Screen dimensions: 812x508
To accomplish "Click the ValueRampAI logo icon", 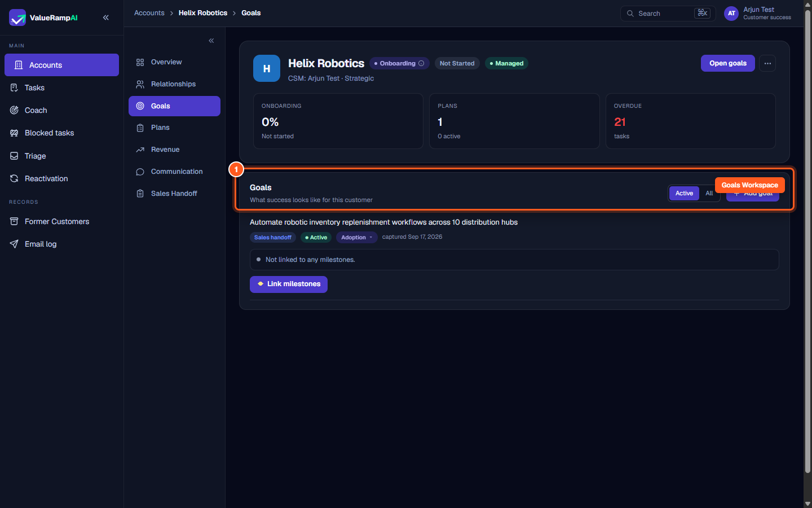I will (x=17, y=17).
